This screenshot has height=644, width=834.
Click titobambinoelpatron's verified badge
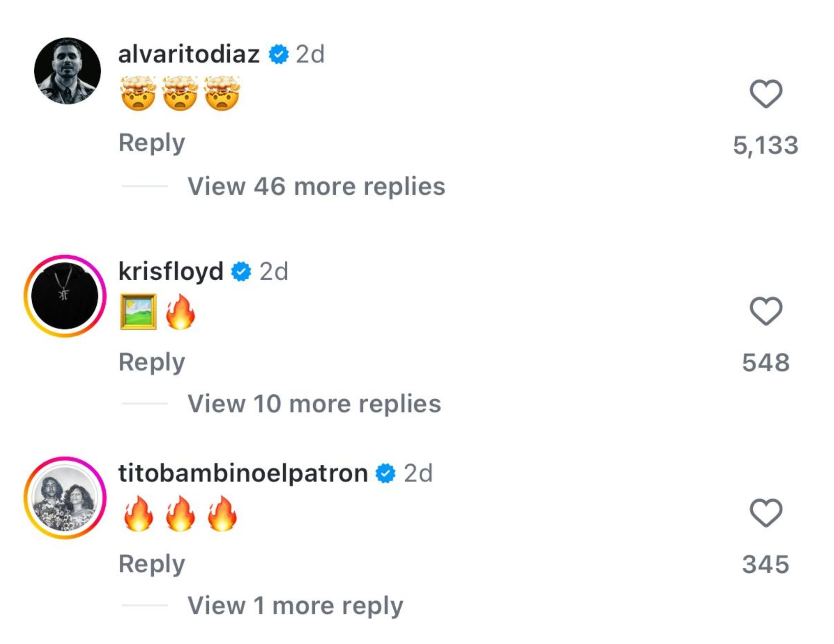point(385,474)
